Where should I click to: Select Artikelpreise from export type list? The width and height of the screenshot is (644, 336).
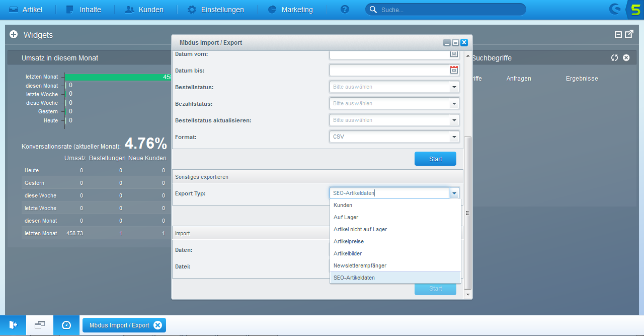coord(349,241)
